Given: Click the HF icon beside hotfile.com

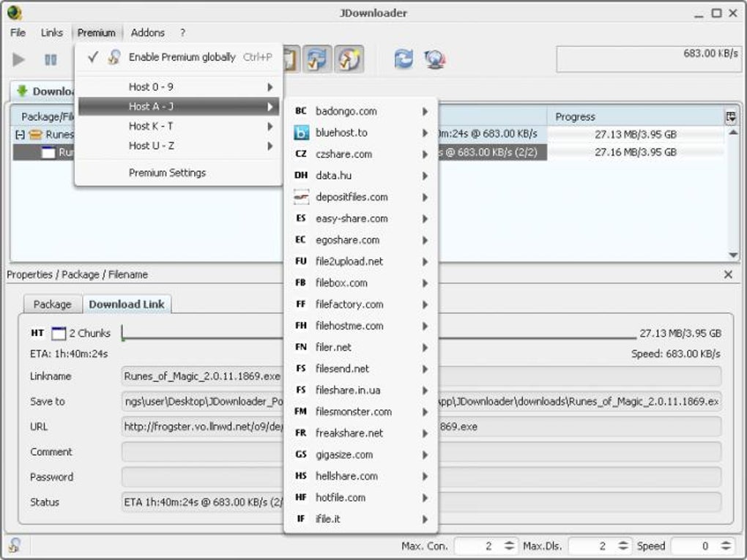Looking at the screenshot, I should click(300, 497).
